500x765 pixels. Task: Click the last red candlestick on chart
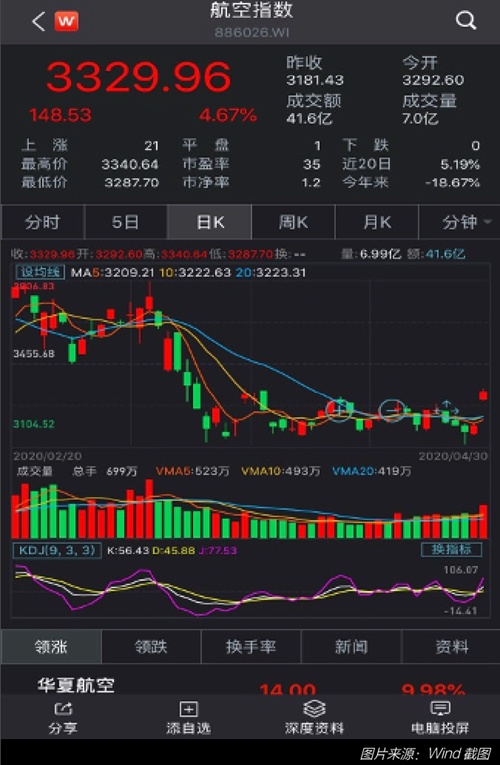(x=483, y=395)
